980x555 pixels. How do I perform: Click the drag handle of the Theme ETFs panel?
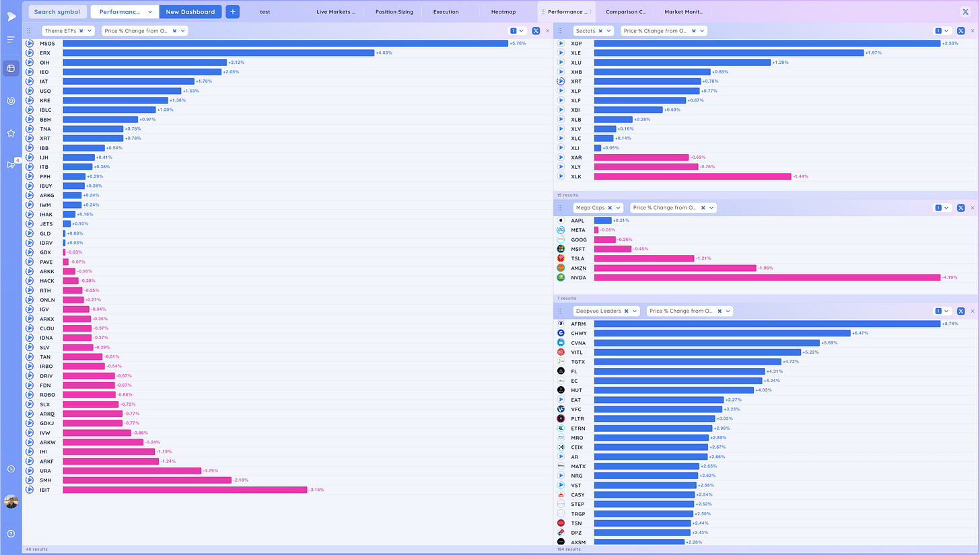pos(28,31)
